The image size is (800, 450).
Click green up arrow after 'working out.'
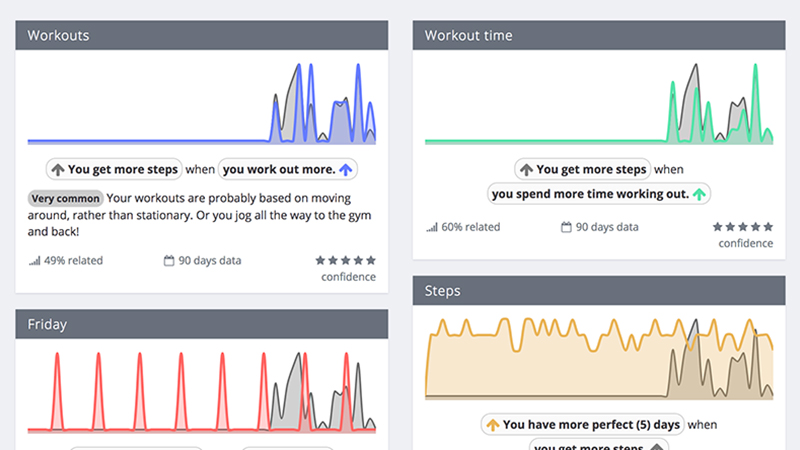pyautogui.click(x=699, y=194)
